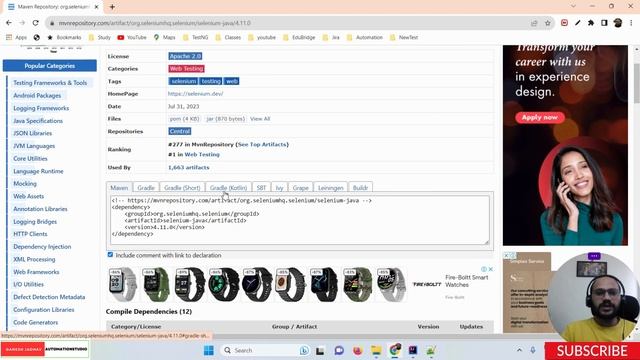Open a new browser tab
640x360 pixels.
coord(112,7)
